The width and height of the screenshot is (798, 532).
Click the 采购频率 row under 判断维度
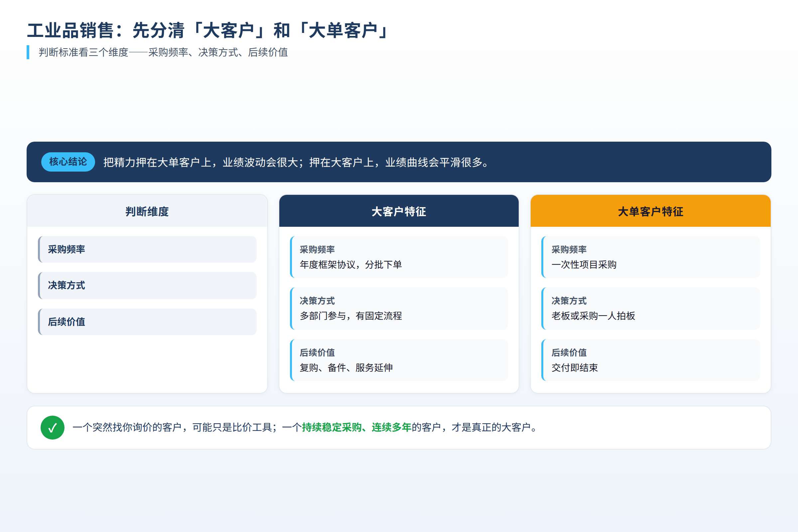(147, 249)
